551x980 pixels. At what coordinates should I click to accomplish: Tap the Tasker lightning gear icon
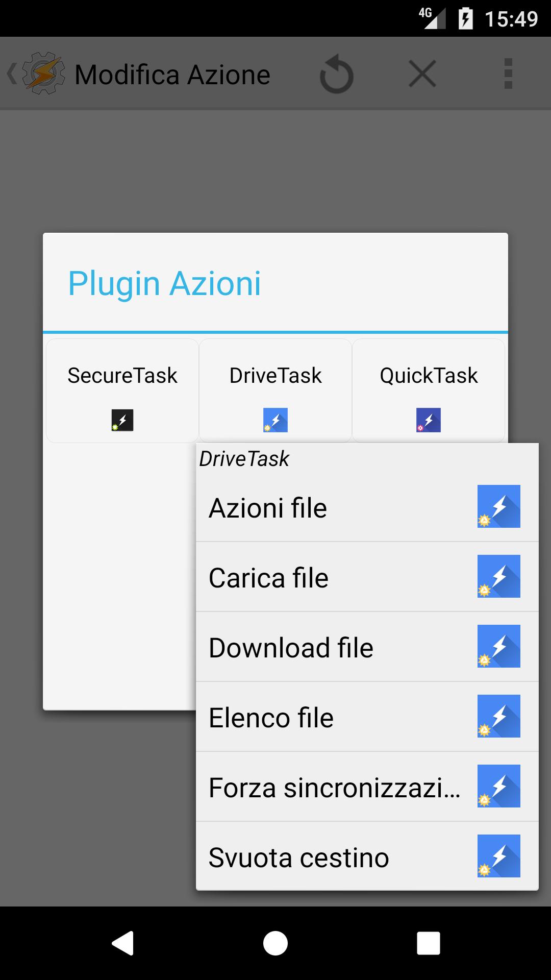pos(44,73)
